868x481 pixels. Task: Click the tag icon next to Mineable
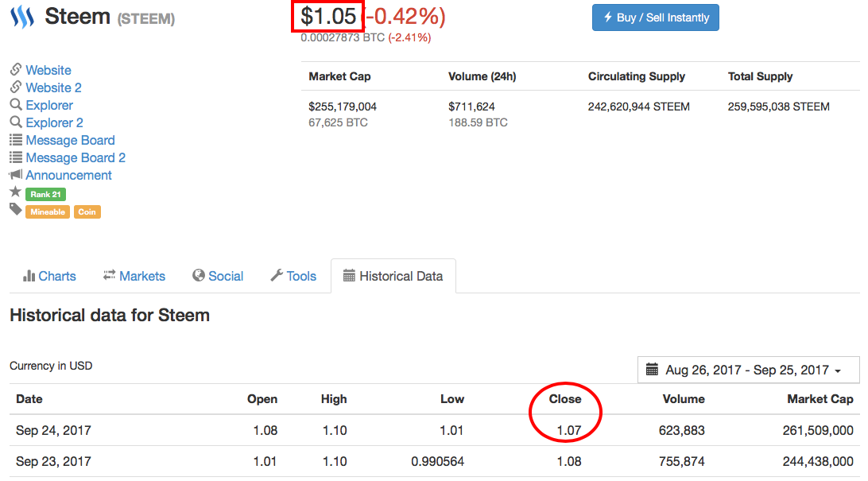(x=16, y=209)
